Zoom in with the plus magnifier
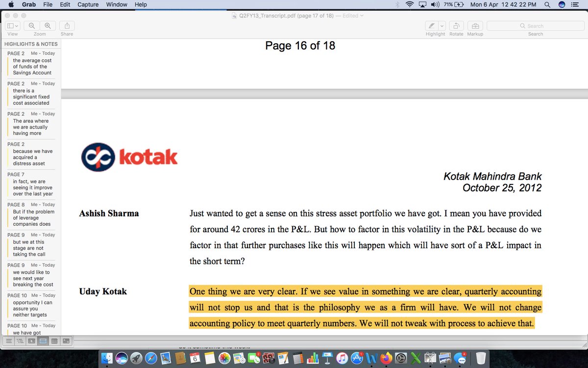The width and height of the screenshot is (588, 368). point(48,26)
